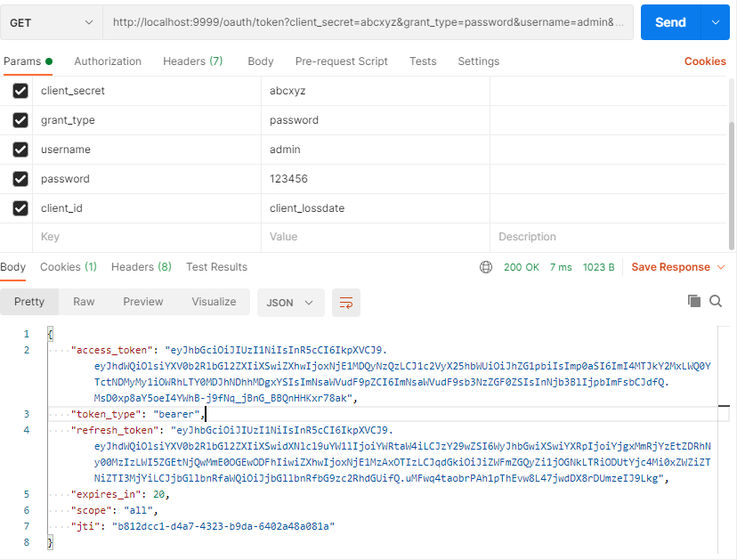
Task: Click the empty Description input cell
Action: [609, 237]
